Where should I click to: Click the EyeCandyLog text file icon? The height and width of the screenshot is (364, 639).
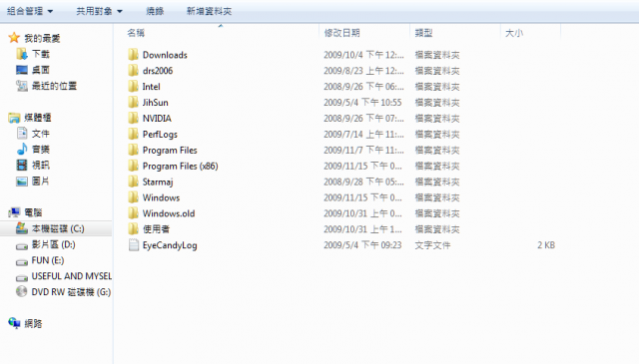[x=133, y=245]
